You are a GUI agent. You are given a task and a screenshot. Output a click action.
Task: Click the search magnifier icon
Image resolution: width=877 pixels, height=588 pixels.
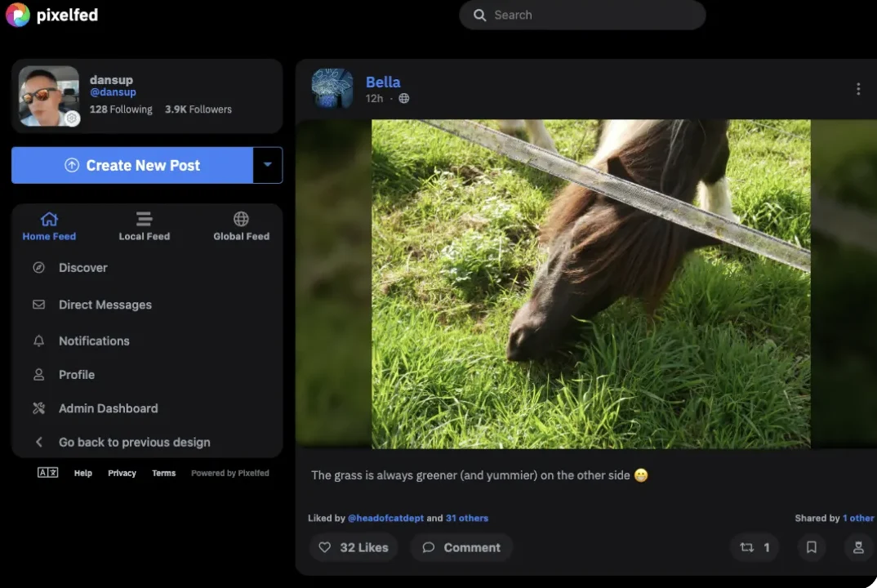point(479,15)
